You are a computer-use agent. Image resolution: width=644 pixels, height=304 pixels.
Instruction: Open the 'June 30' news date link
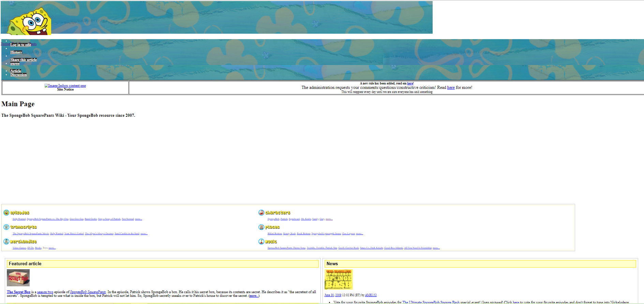329,295
